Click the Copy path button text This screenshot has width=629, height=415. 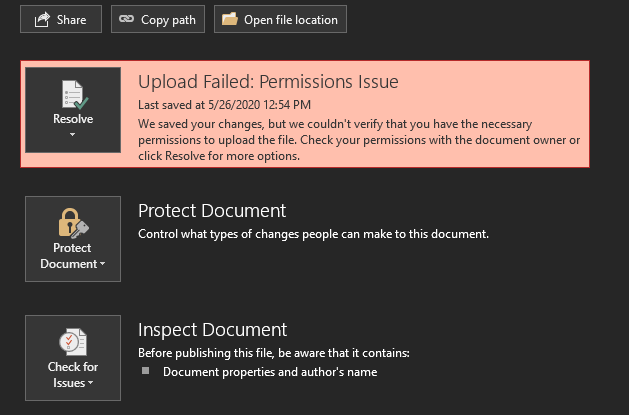tap(168, 19)
